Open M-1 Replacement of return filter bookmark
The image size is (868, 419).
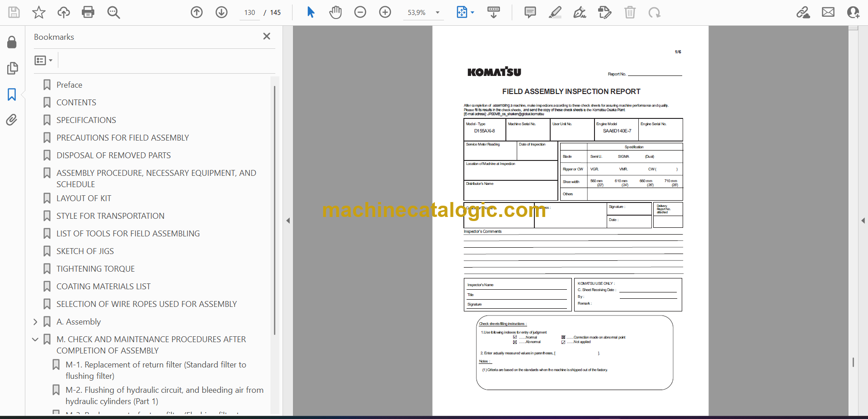[x=156, y=370]
